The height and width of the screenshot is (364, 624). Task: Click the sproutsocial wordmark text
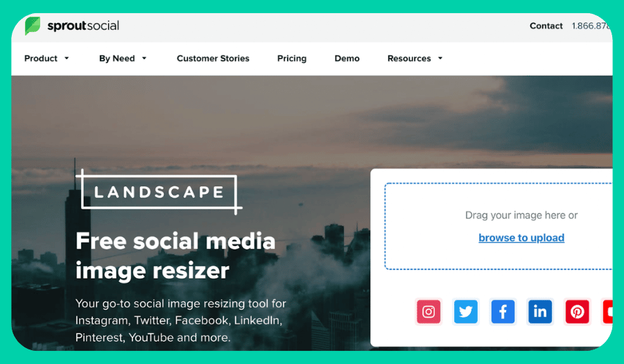(x=83, y=26)
